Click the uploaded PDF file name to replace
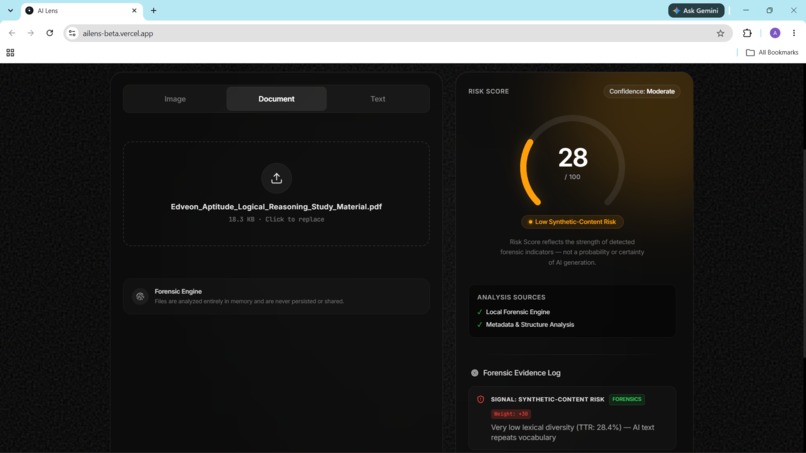Image resolution: width=806 pixels, height=453 pixels. coord(276,207)
